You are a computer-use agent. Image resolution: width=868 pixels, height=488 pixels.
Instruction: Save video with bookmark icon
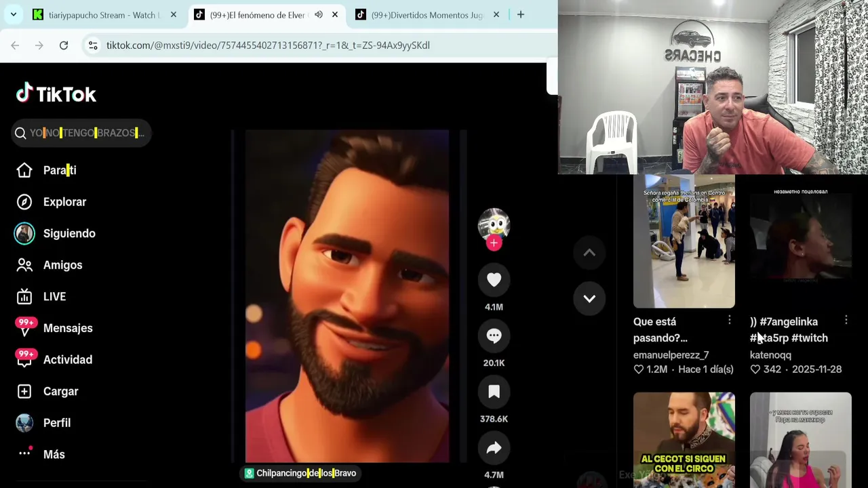tap(494, 392)
